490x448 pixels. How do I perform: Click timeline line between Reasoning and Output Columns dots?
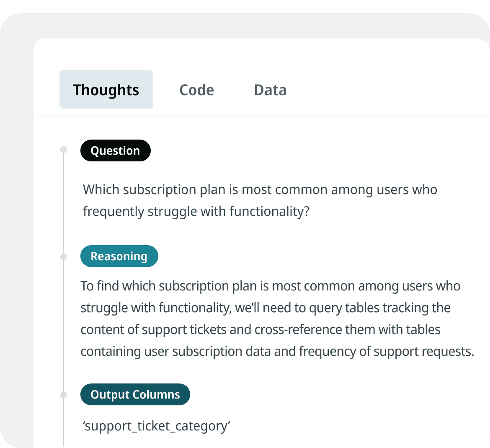point(64,326)
